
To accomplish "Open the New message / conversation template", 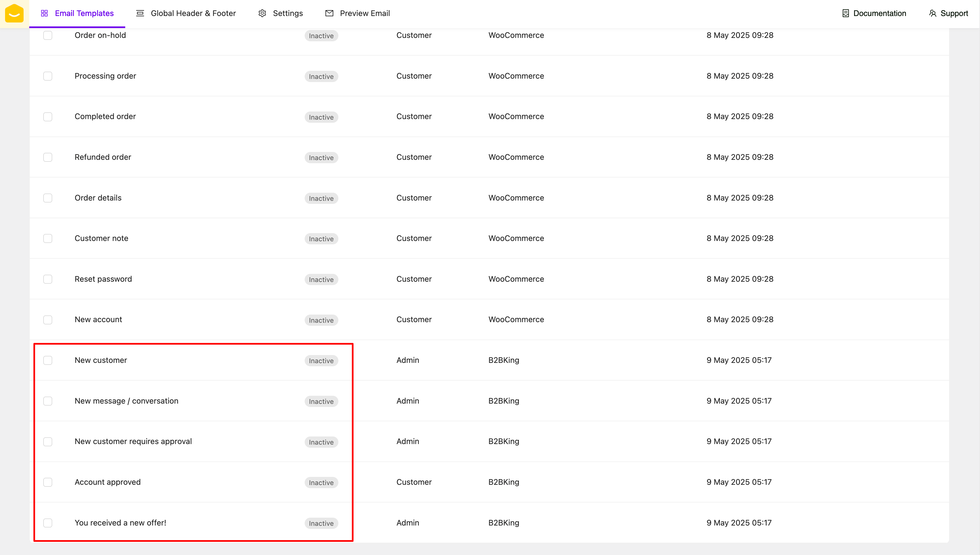I will pyautogui.click(x=126, y=401).
